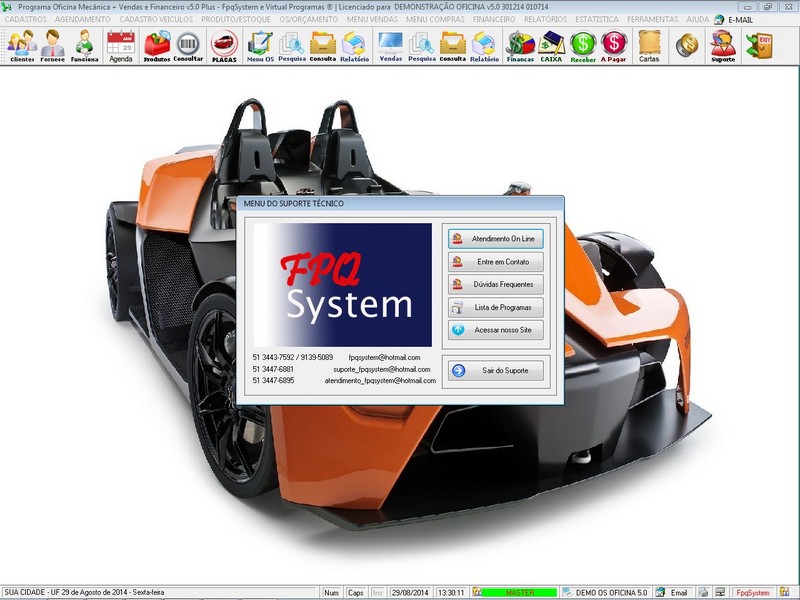Open the Produtos toolbox icon
Screen dimensions: 800x600
(157, 46)
